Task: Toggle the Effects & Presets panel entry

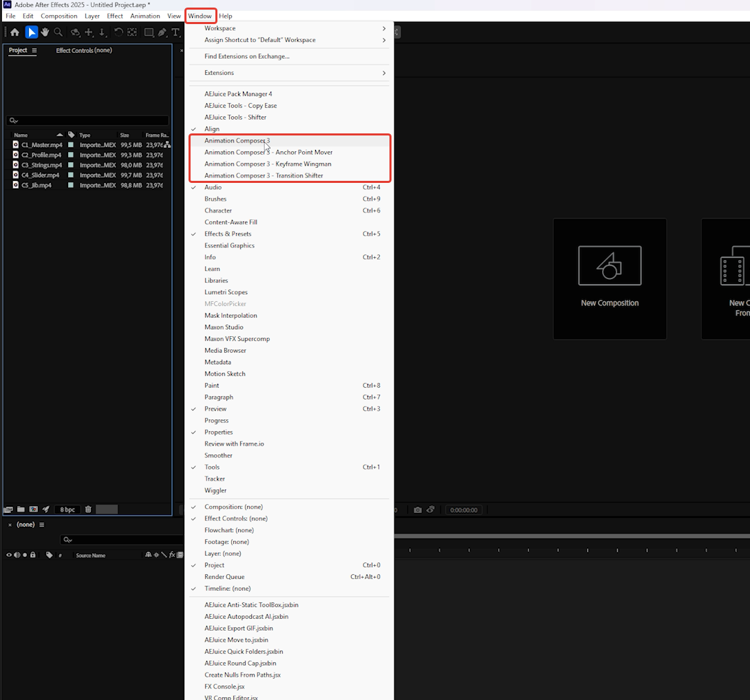Action: pyautogui.click(x=289, y=234)
